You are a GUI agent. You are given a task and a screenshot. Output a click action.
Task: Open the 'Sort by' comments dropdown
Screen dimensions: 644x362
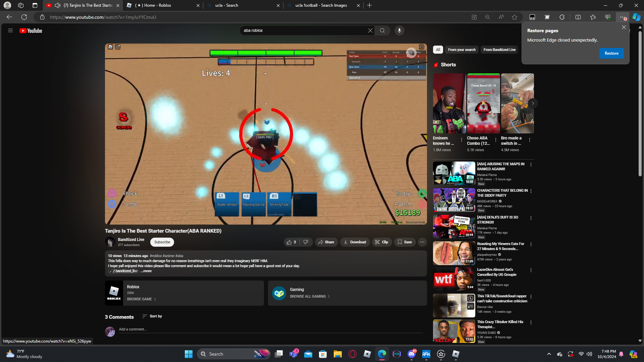click(152, 316)
